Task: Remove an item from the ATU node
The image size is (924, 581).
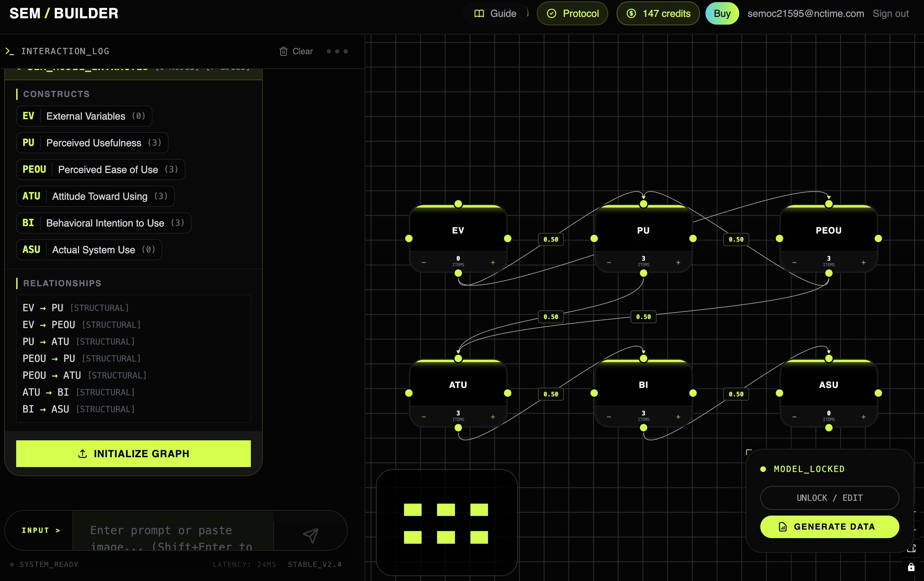Action: (424, 417)
